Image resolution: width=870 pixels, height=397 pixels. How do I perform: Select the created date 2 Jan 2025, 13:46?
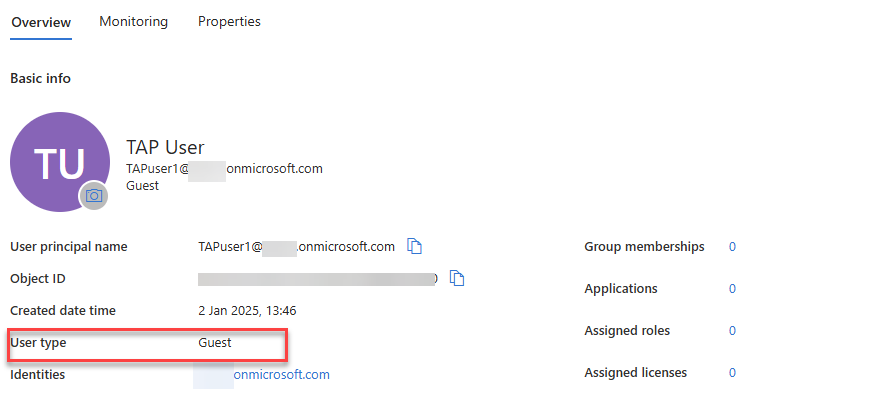(247, 311)
